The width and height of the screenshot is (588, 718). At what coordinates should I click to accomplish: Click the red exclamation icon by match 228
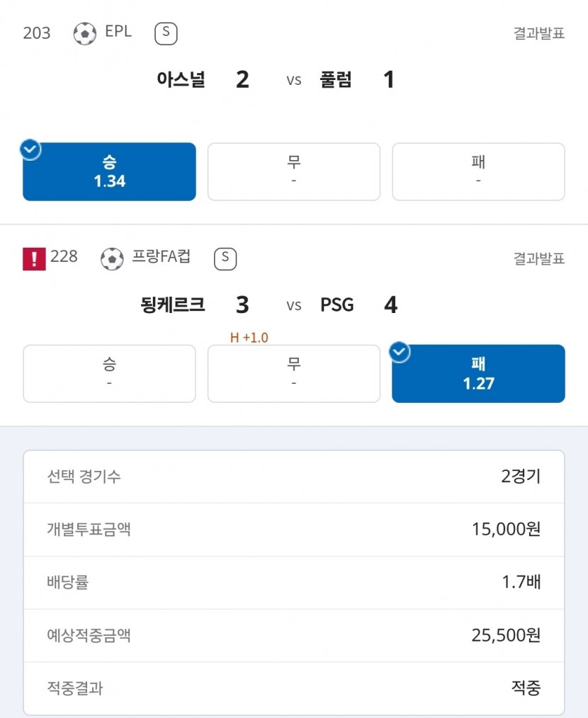[x=35, y=258]
